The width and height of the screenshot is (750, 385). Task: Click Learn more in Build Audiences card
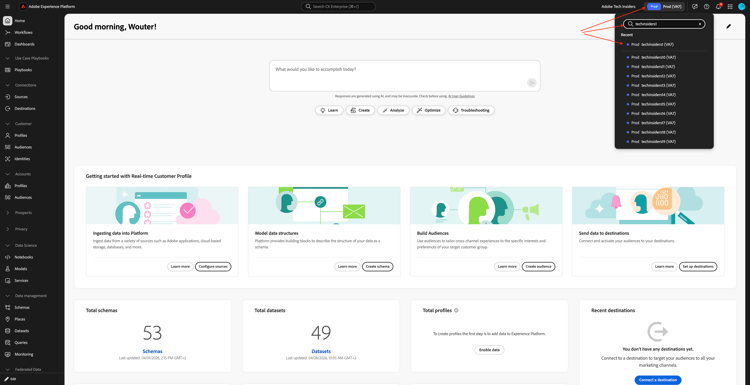point(507,266)
